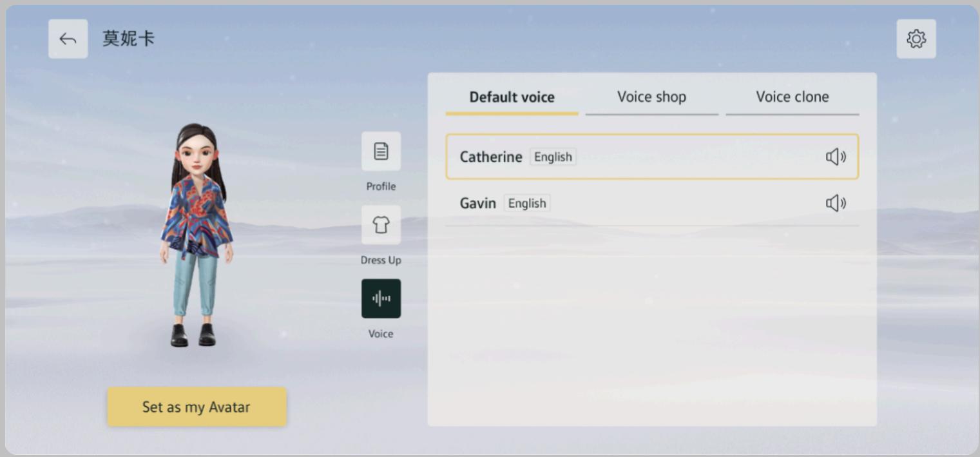Click the Dress Up label text
This screenshot has width=980, height=457.
[x=381, y=260]
